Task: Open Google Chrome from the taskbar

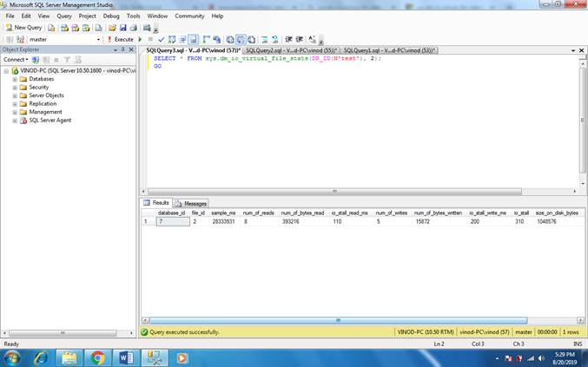Action: pos(97,358)
